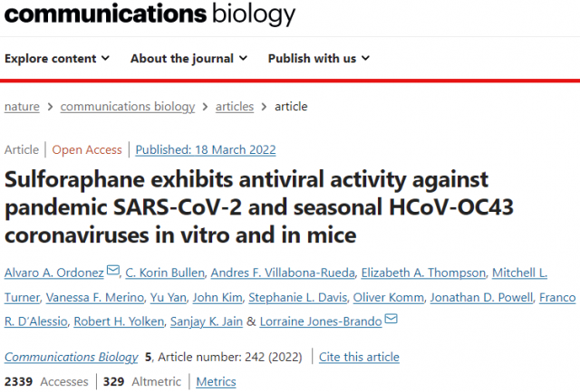Select author Robert H. Yolken
Image resolution: width=580 pixels, height=392 pixels.
[119, 321]
